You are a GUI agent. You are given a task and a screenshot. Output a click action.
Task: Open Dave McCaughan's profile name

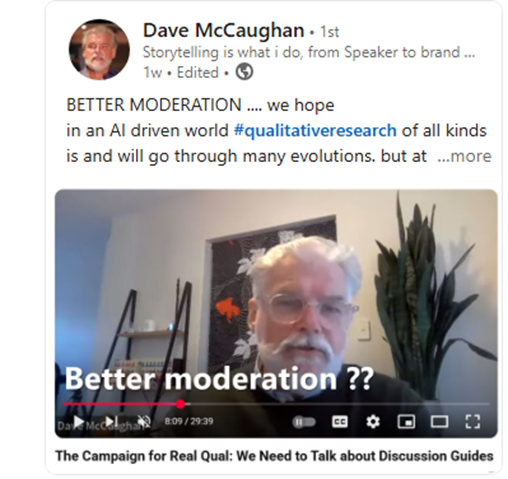pos(223,30)
